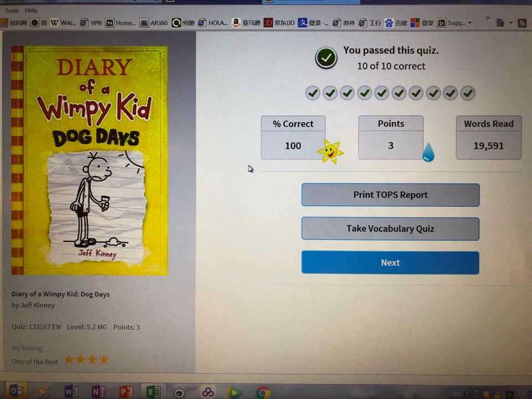Viewport: 532px width, 399px height.
Task: Click the Dog Days book cover
Action: pos(90,161)
